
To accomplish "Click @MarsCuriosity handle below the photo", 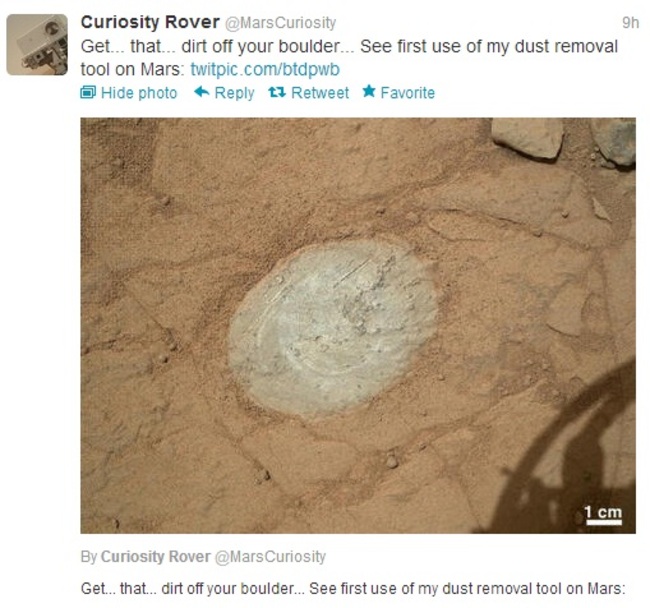I will [270, 557].
